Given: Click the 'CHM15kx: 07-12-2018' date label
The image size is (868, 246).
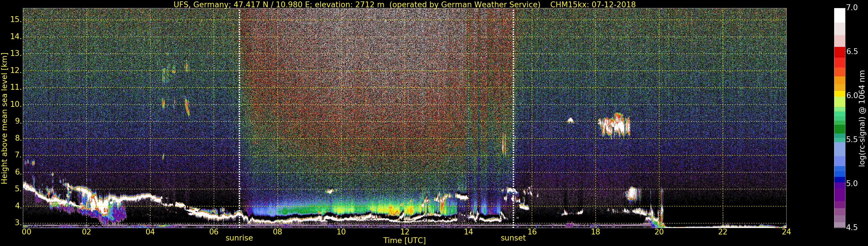Looking at the screenshot, I should tap(593, 4).
